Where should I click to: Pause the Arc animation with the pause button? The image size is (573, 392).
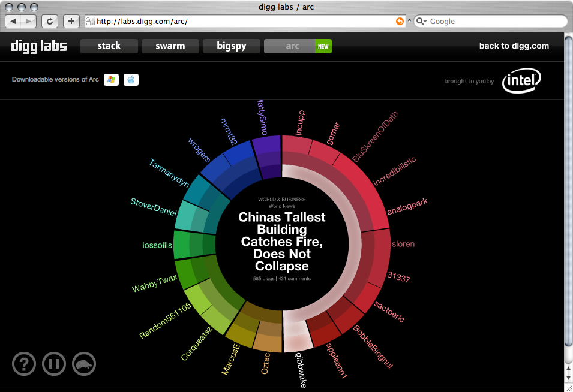(x=53, y=364)
